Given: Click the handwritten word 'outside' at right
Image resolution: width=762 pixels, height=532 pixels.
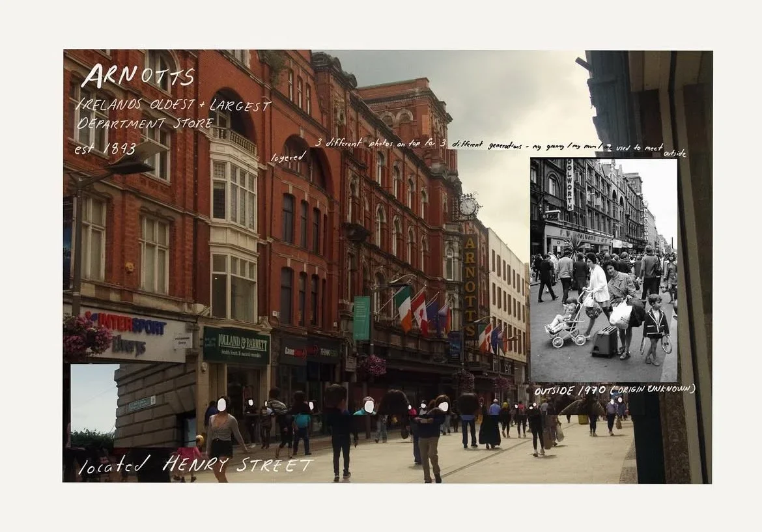Looking at the screenshot, I should [x=675, y=153].
